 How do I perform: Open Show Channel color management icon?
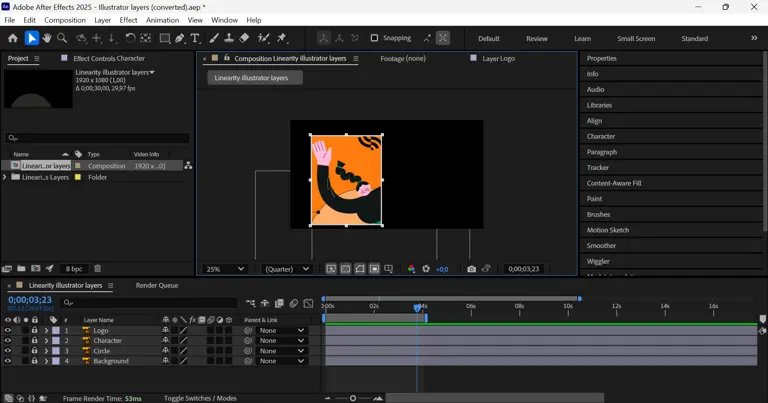[x=411, y=269]
